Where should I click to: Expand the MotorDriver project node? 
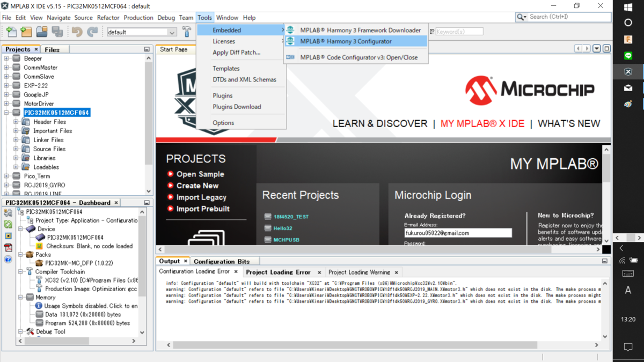6,104
